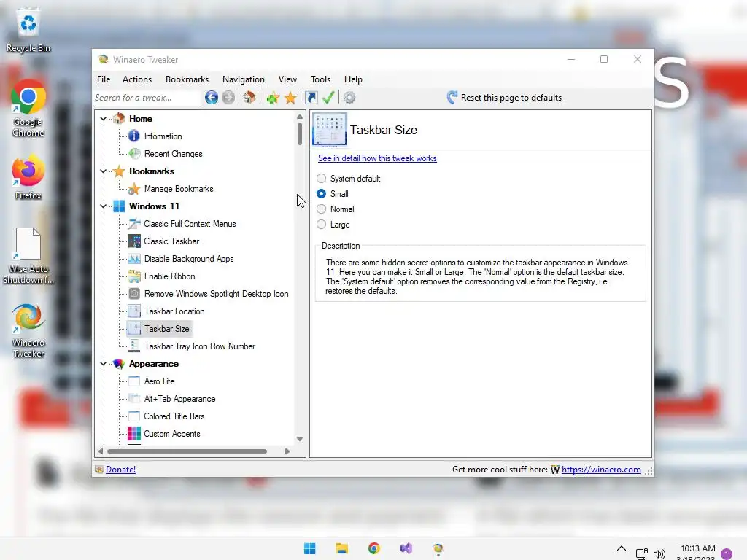747x560 pixels.
Task: Open the File menu
Action: (x=104, y=79)
